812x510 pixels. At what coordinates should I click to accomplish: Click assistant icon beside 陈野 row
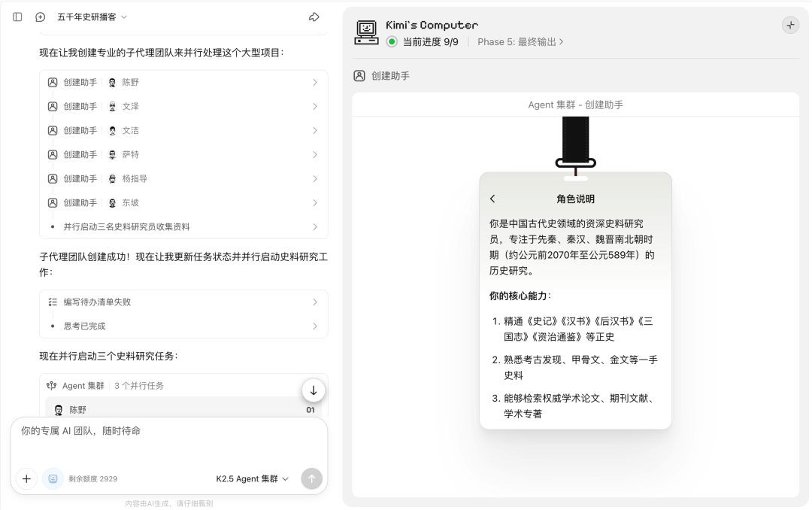53,83
